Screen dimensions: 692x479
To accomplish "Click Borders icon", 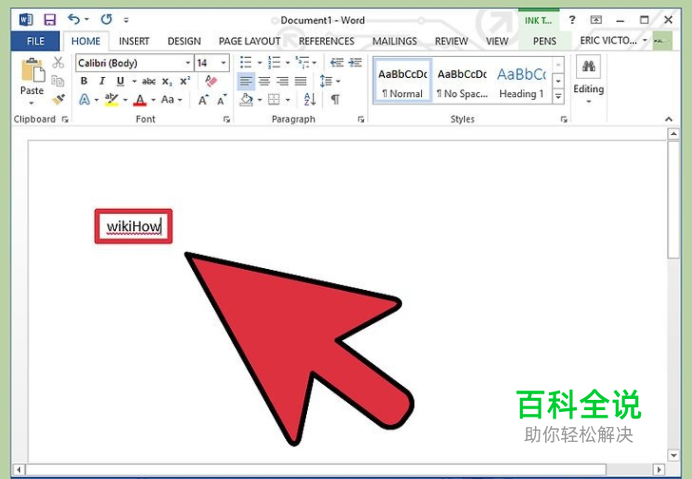I will tap(274, 100).
